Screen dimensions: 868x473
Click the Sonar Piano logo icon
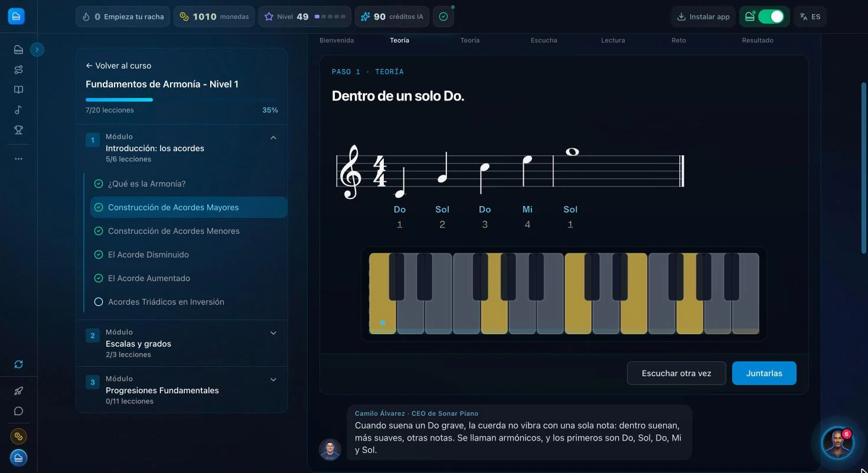(17, 17)
